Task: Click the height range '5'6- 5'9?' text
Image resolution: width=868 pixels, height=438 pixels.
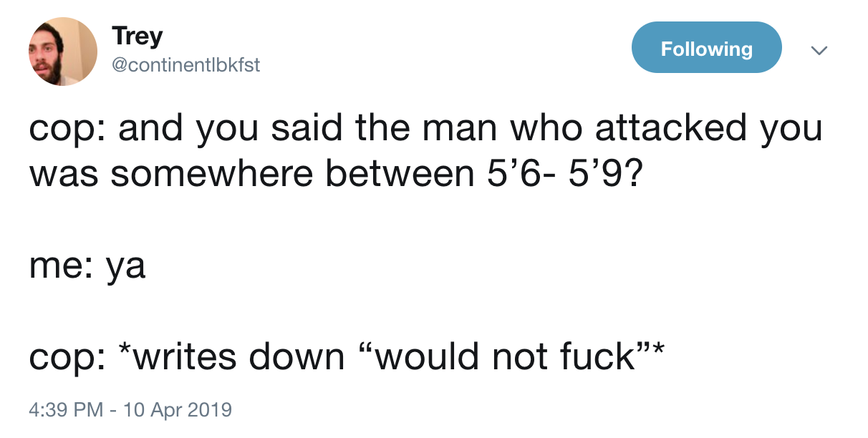Action: (x=554, y=176)
